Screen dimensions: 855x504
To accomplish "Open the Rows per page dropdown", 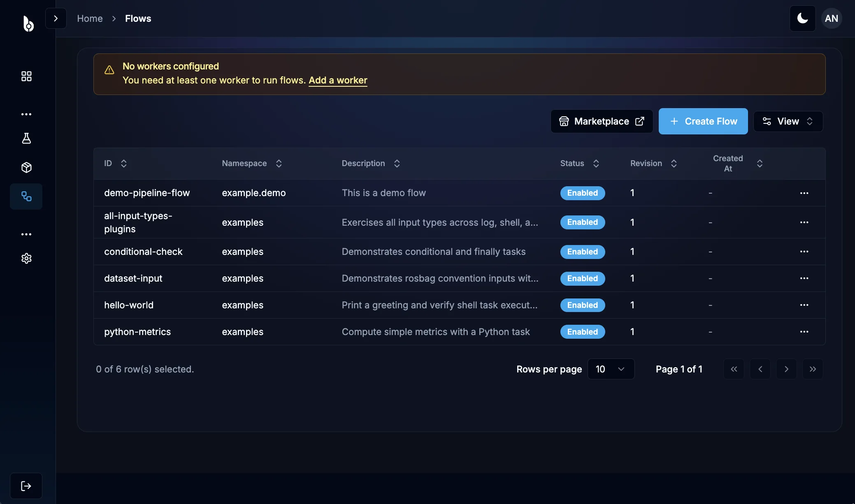I will point(611,369).
